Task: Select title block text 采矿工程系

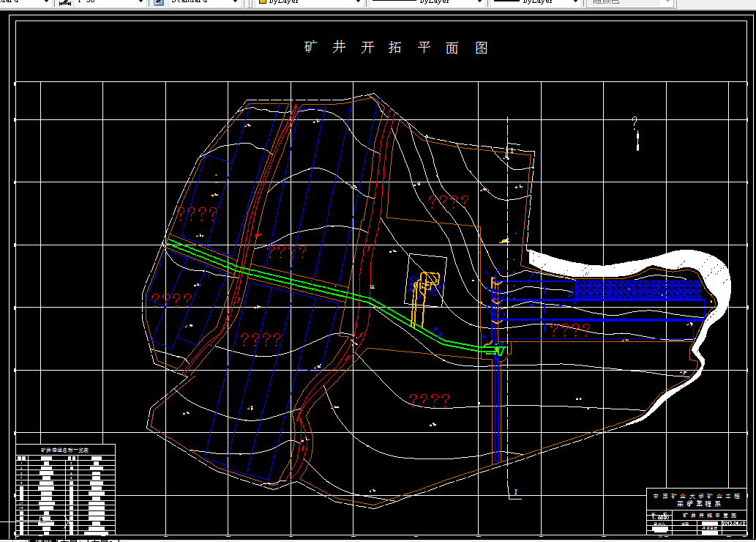Action: (x=699, y=503)
